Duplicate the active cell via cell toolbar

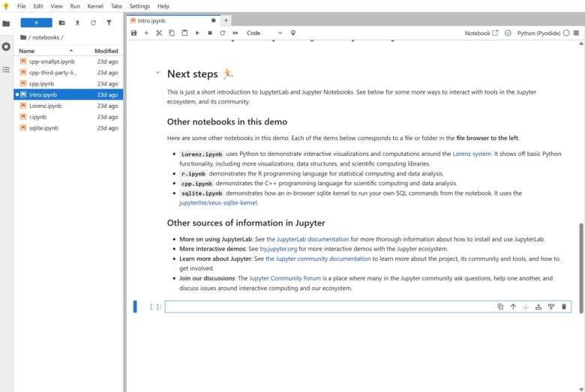[x=500, y=307]
